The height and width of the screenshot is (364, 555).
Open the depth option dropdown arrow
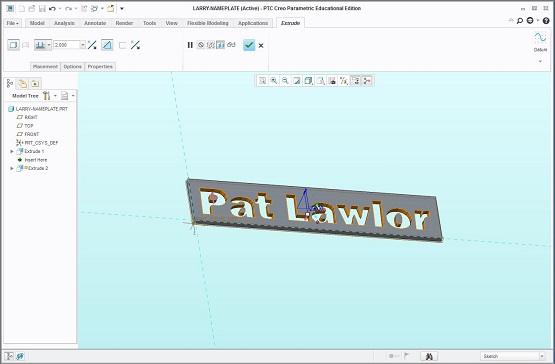coord(49,45)
